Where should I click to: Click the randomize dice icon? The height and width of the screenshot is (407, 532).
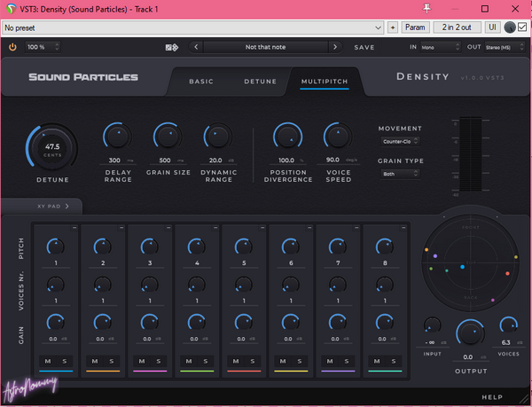(172, 47)
